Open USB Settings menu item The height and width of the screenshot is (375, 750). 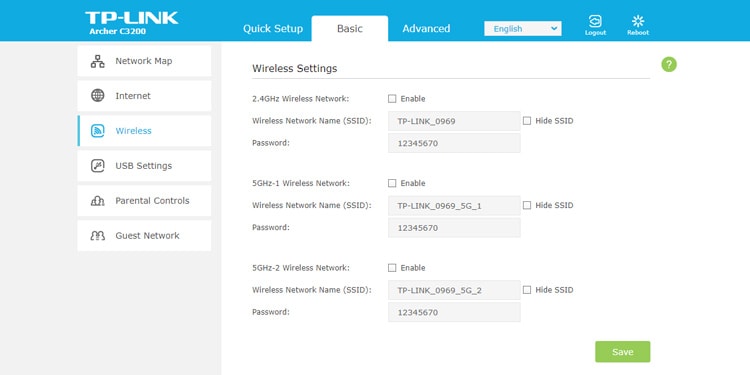click(x=144, y=165)
